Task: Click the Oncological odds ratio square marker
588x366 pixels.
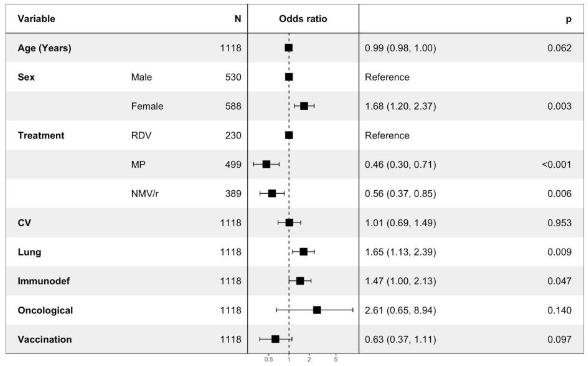Action: click(317, 310)
